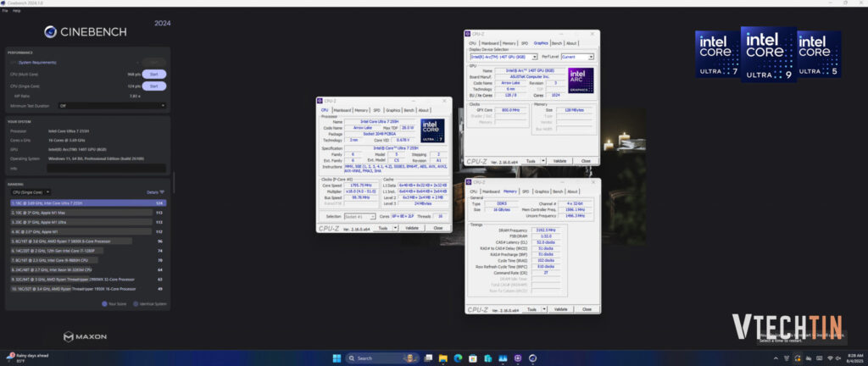Image resolution: width=868 pixels, height=366 pixels.
Task: Open the Cinebench Help menu
Action: point(17,10)
